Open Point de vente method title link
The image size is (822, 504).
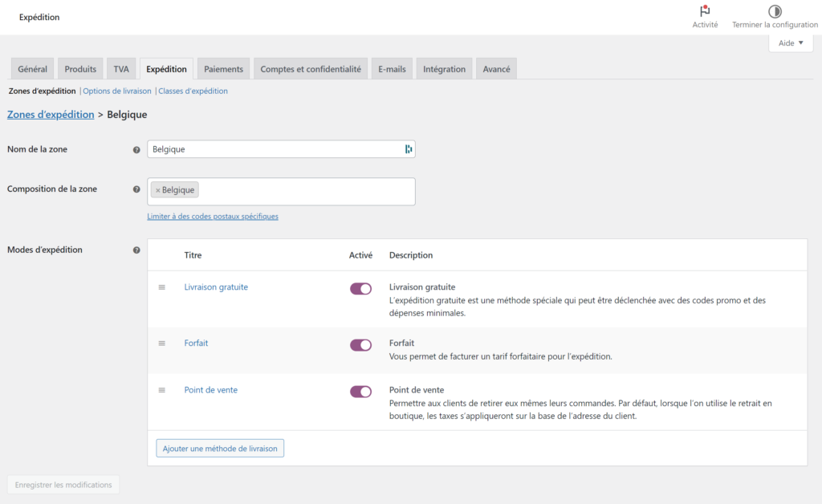pos(211,390)
